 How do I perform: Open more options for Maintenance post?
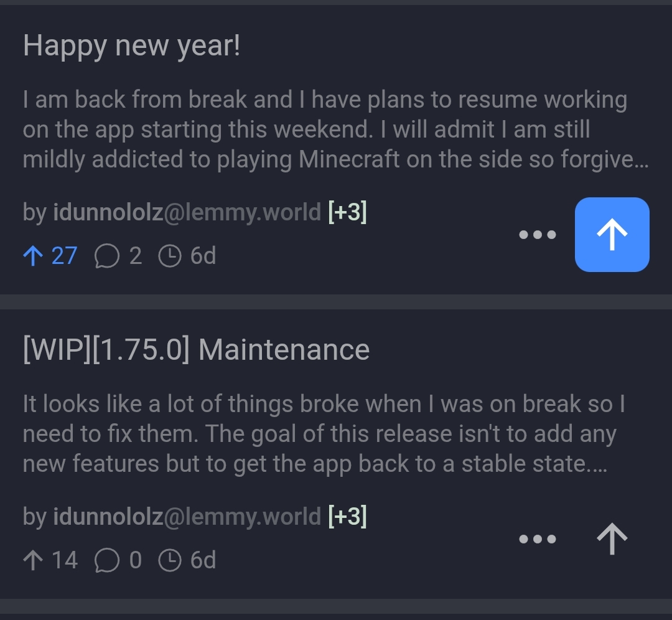coord(538,539)
